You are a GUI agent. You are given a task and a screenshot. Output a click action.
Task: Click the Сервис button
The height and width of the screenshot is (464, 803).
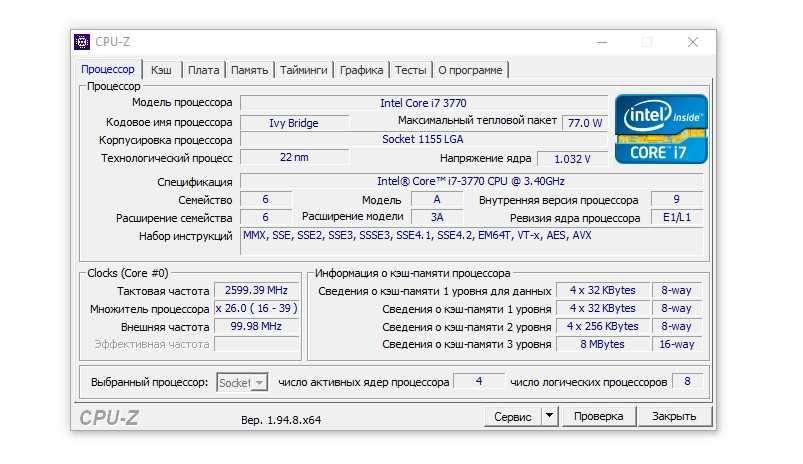click(513, 416)
